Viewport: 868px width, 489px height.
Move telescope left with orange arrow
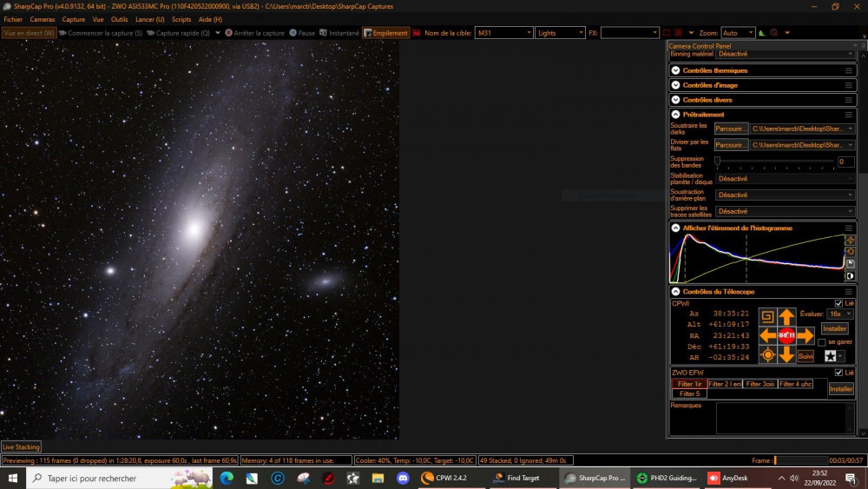tap(767, 335)
